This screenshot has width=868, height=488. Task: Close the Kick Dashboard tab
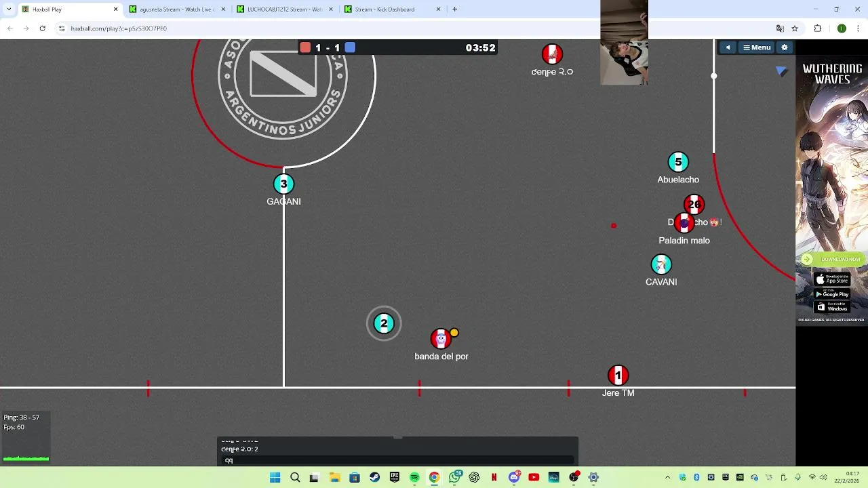click(438, 9)
